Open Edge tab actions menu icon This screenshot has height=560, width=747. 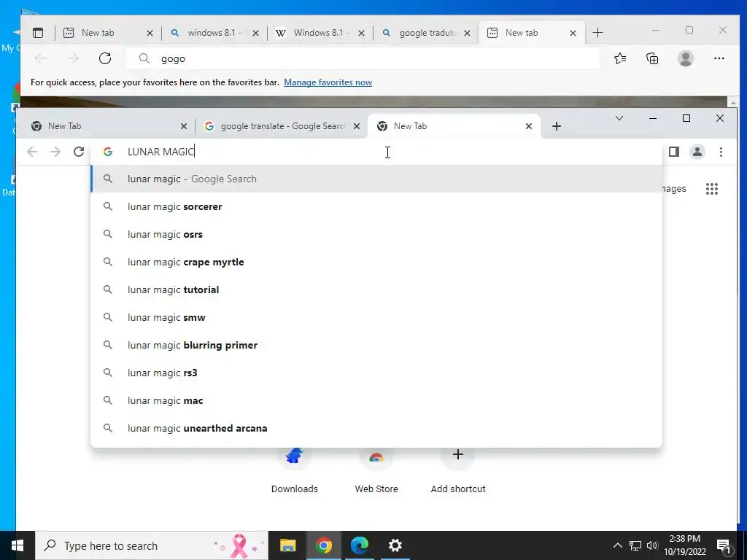pos(38,33)
